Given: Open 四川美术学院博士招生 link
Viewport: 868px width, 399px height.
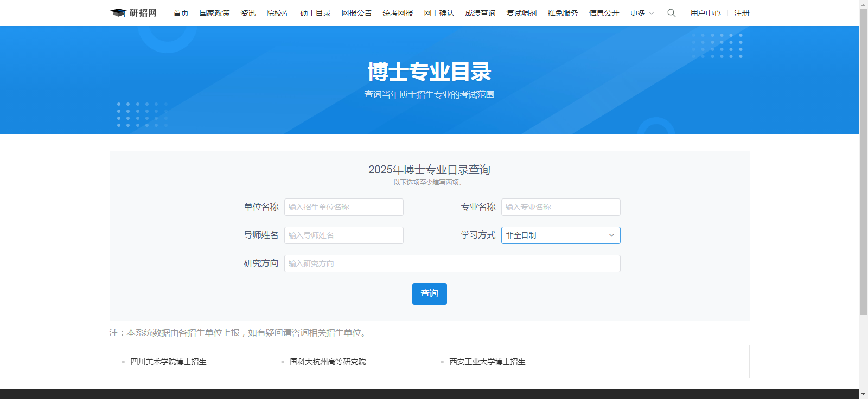Looking at the screenshot, I should click(x=168, y=362).
